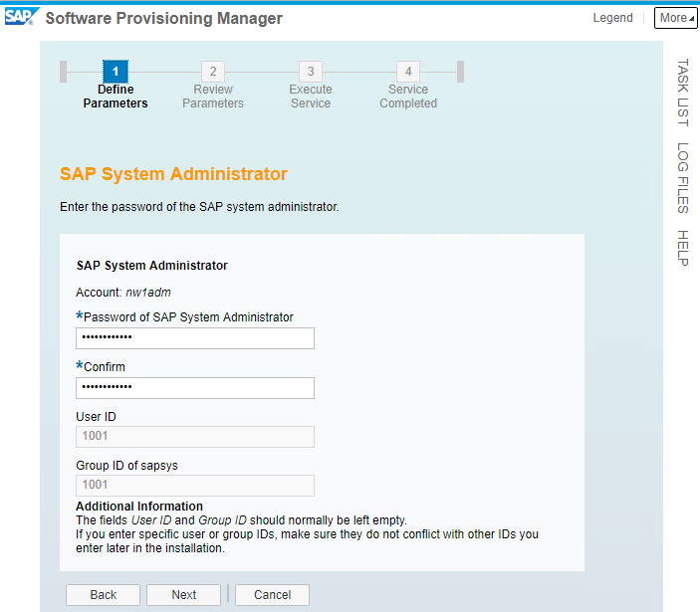The image size is (700, 612).
Task: Click the 'should normally be left empty' sentence
Action: pyautogui.click(x=242, y=520)
